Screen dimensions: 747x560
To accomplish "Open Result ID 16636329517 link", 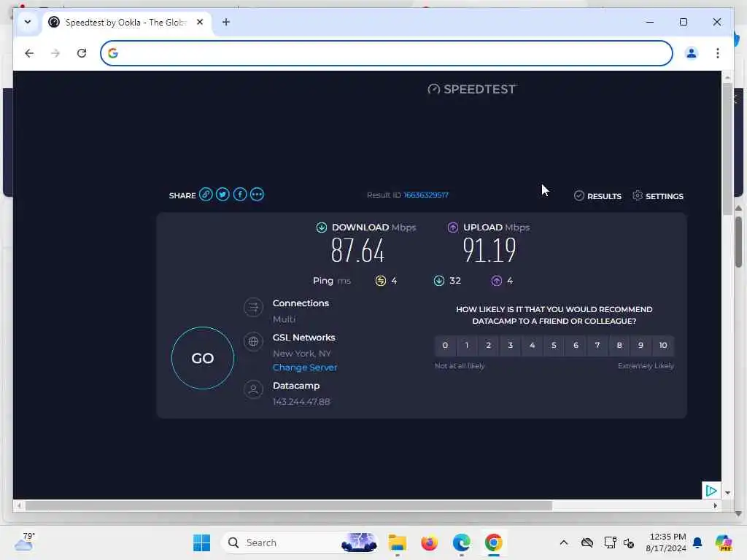I will tap(426, 195).
